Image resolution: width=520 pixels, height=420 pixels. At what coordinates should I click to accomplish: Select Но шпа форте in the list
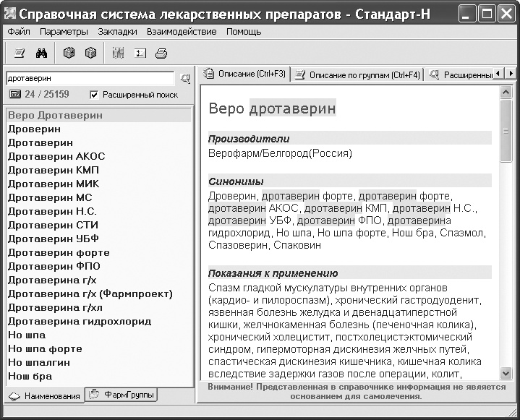tap(45, 348)
